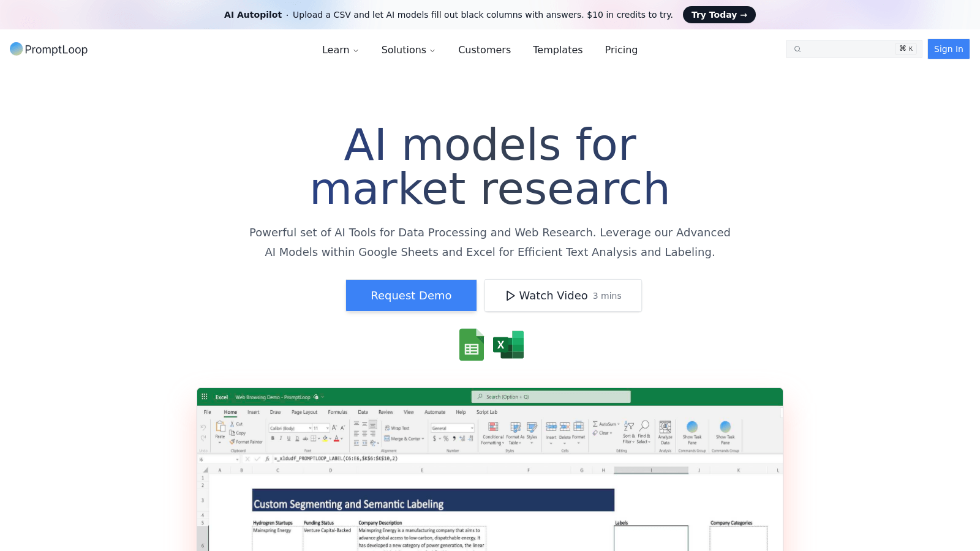Open Merge & Center dropdown
Screen dimensions: 980x551
point(423,439)
